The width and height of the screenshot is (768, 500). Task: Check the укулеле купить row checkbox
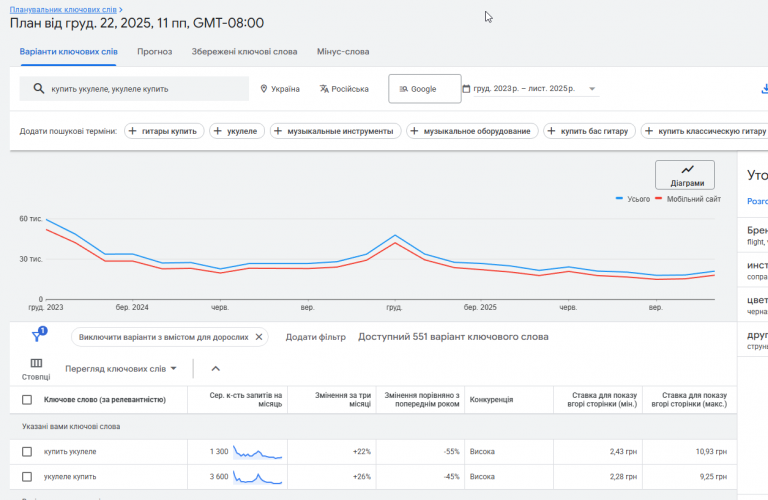(x=27, y=477)
